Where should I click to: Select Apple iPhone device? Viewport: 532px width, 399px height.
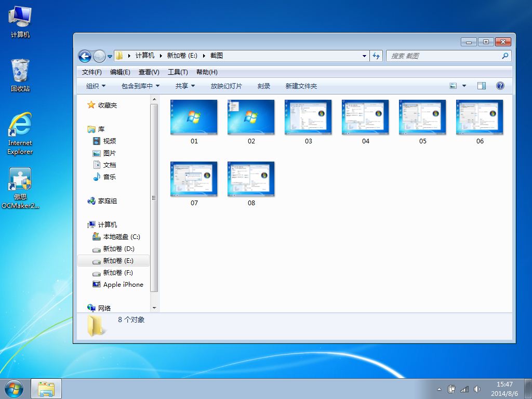(x=123, y=284)
